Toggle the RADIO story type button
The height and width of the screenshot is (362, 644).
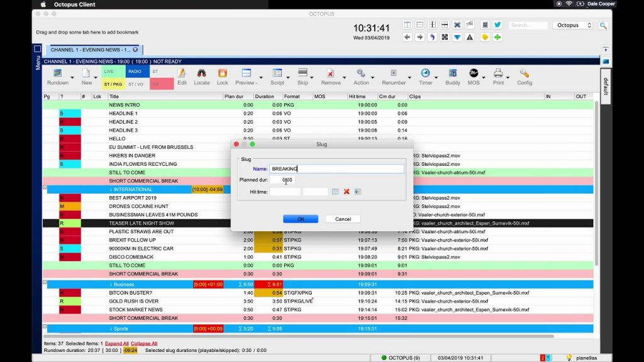(137, 72)
